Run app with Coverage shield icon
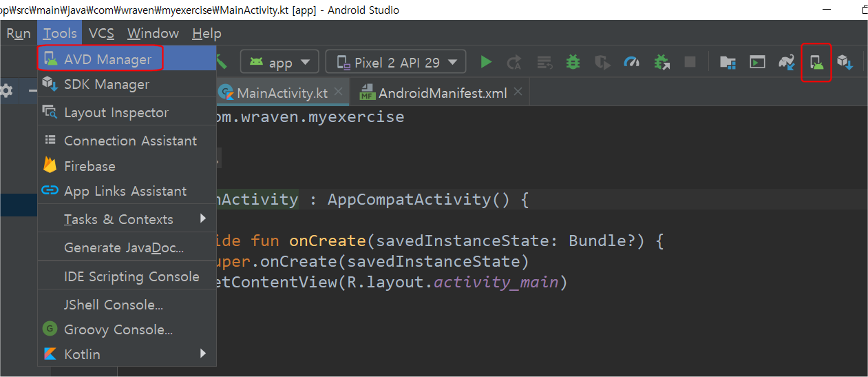The image size is (868, 377). (602, 63)
